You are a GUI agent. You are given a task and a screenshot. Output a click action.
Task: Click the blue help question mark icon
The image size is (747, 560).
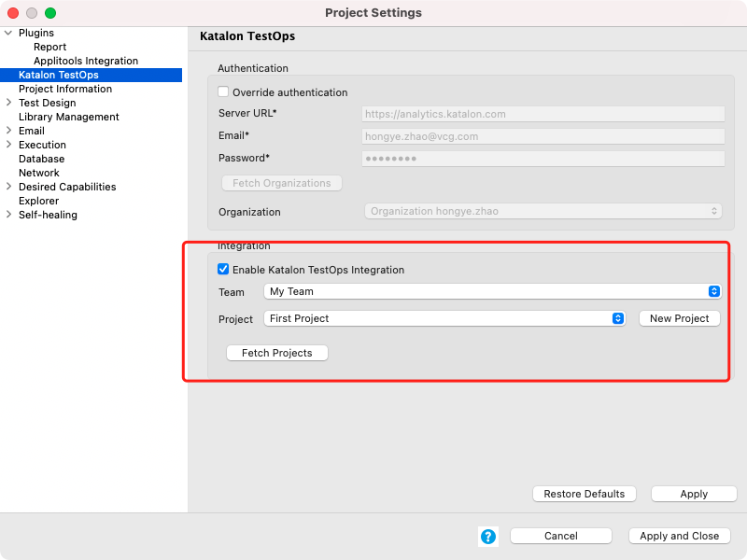(x=487, y=536)
